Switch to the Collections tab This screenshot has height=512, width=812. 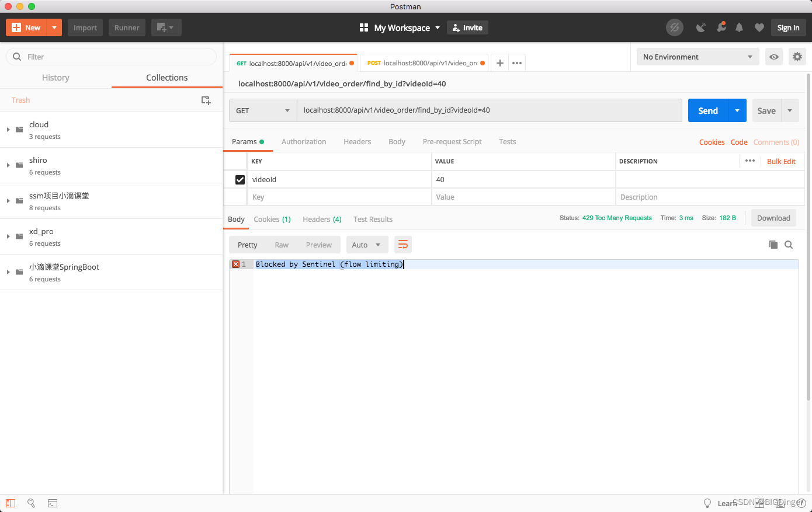click(167, 78)
